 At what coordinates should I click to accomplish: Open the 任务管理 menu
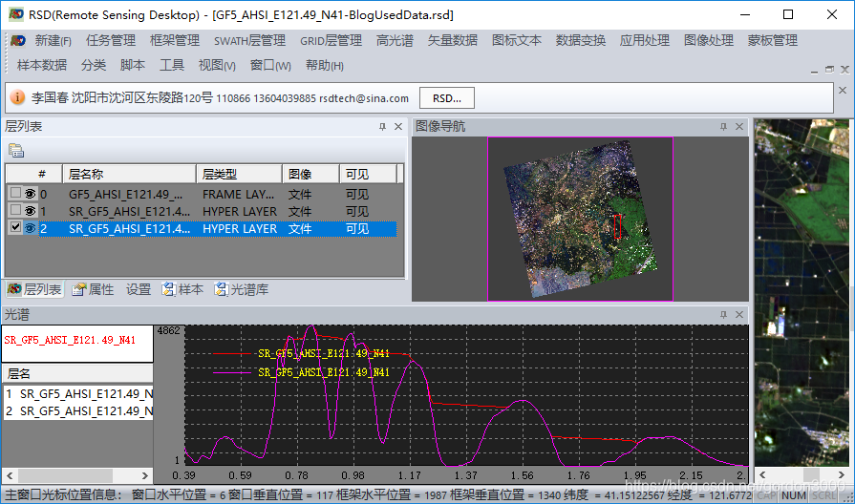(x=111, y=40)
